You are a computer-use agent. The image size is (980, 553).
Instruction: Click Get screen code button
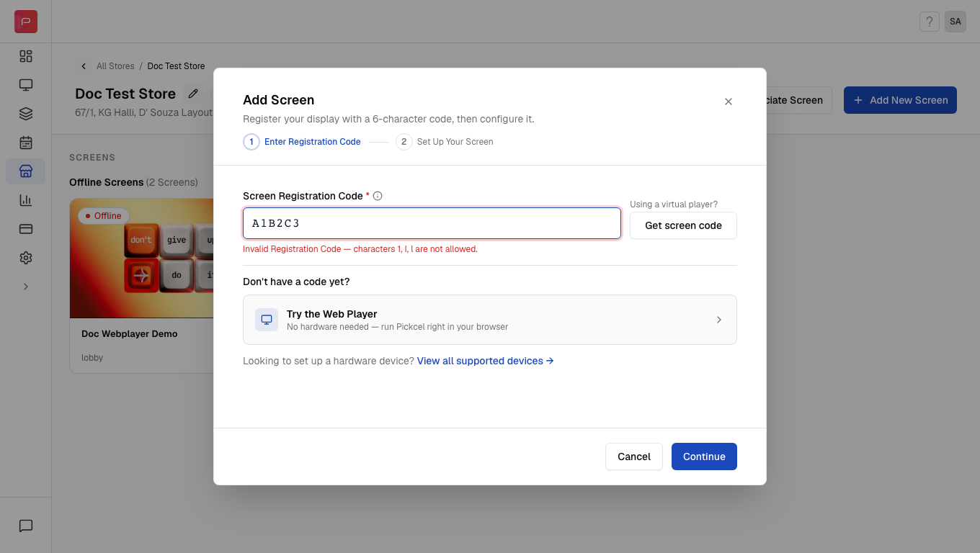click(x=683, y=225)
